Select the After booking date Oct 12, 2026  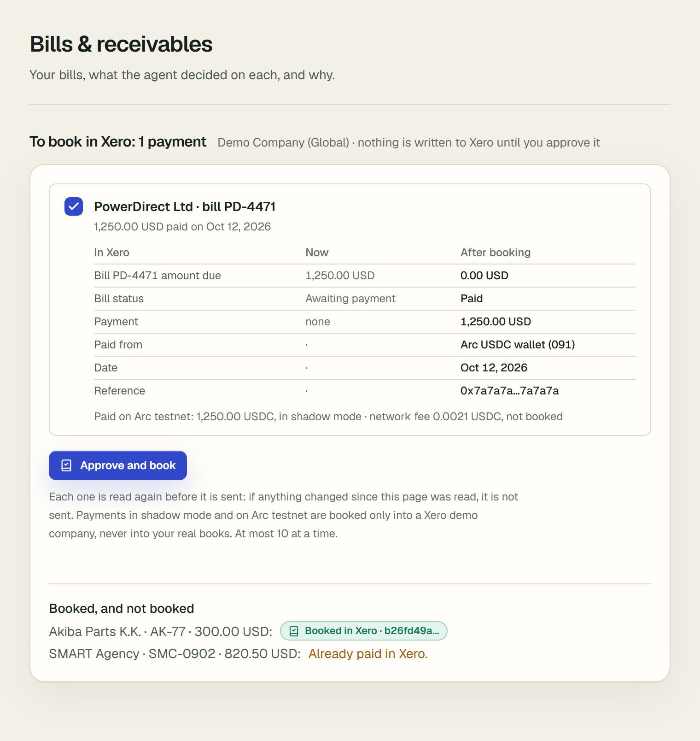[494, 368]
